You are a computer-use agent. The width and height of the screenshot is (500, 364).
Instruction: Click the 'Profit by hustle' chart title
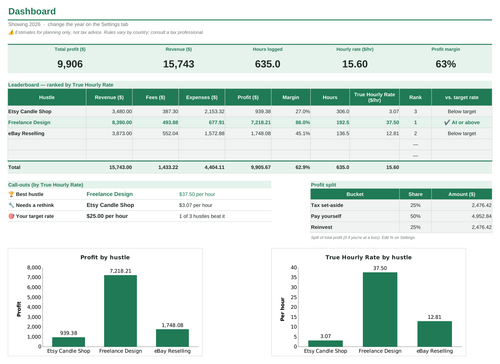coord(105,257)
